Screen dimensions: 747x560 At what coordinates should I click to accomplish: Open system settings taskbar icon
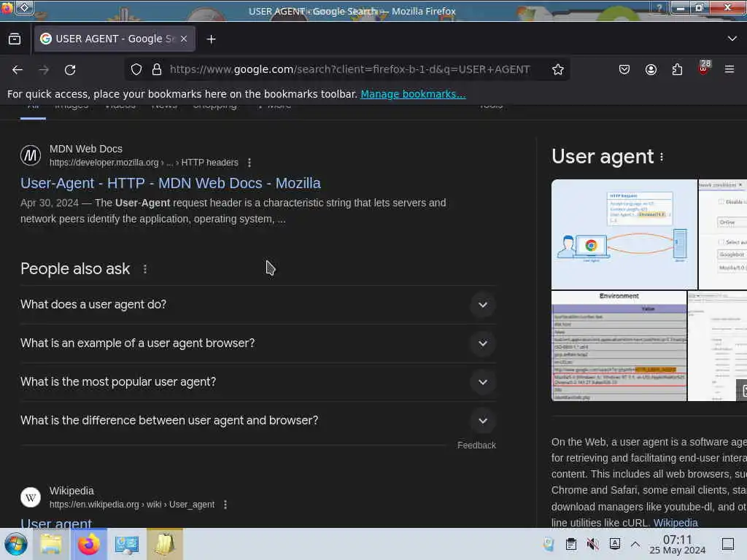[x=127, y=544]
